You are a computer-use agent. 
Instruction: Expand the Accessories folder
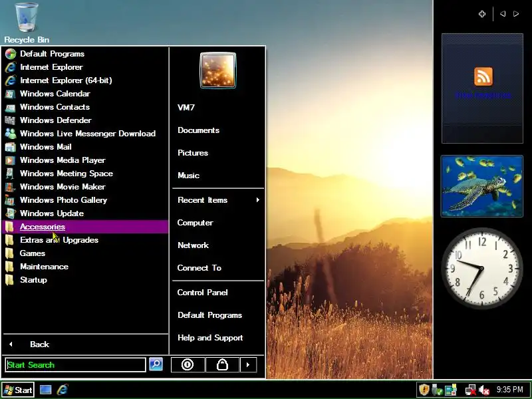85,227
